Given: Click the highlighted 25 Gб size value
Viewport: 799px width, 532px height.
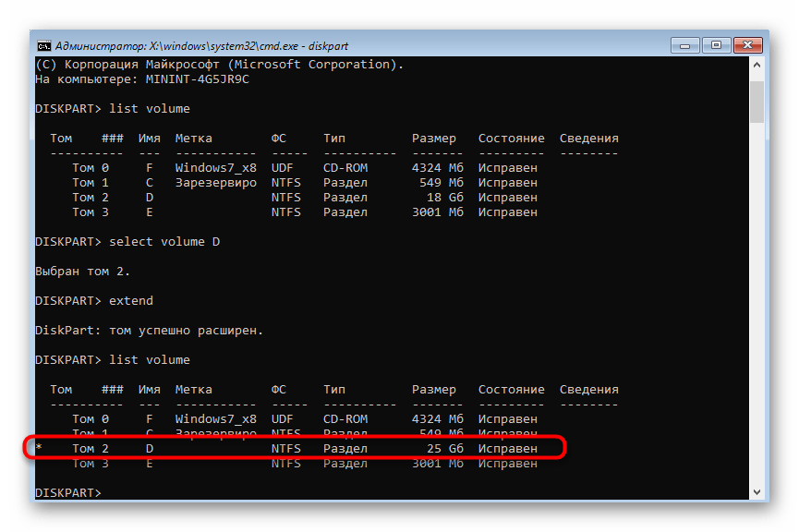Looking at the screenshot, I should point(445,449).
